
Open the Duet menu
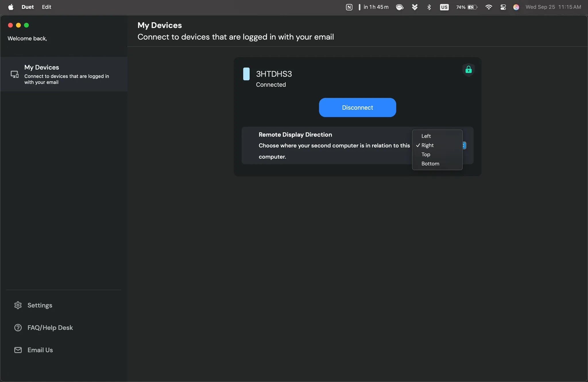pyautogui.click(x=28, y=7)
